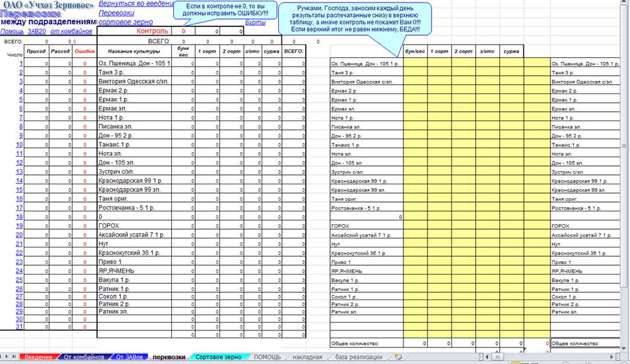
Task: Select the Общее количество: cell under yellow table
Action: tap(366, 344)
